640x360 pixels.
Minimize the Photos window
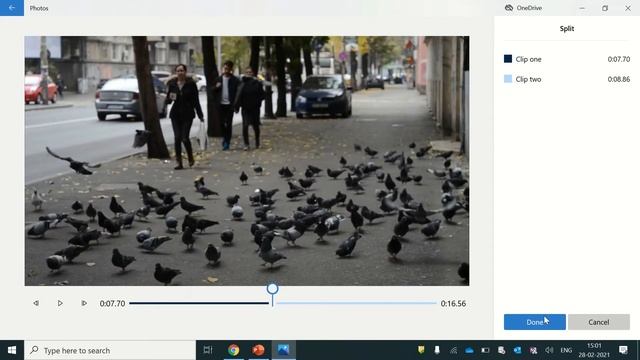[x=582, y=8]
